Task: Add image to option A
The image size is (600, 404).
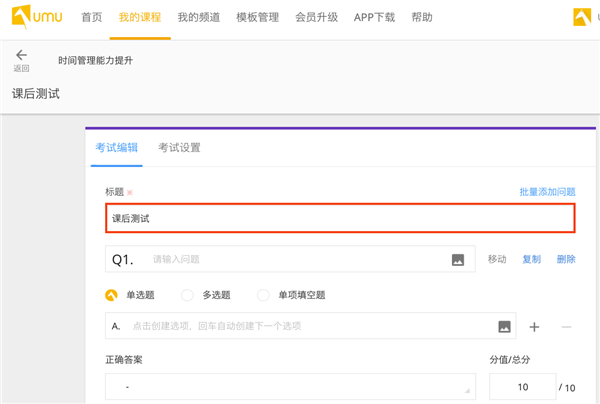Action: click(x=504, y=327)
